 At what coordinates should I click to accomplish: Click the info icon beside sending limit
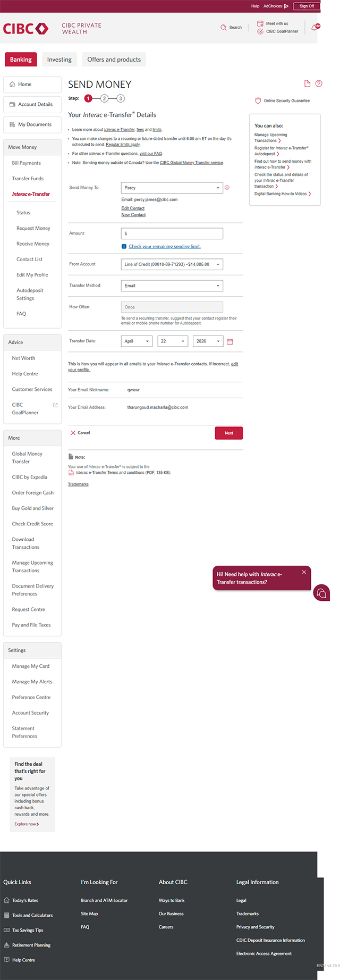(124, 246)
